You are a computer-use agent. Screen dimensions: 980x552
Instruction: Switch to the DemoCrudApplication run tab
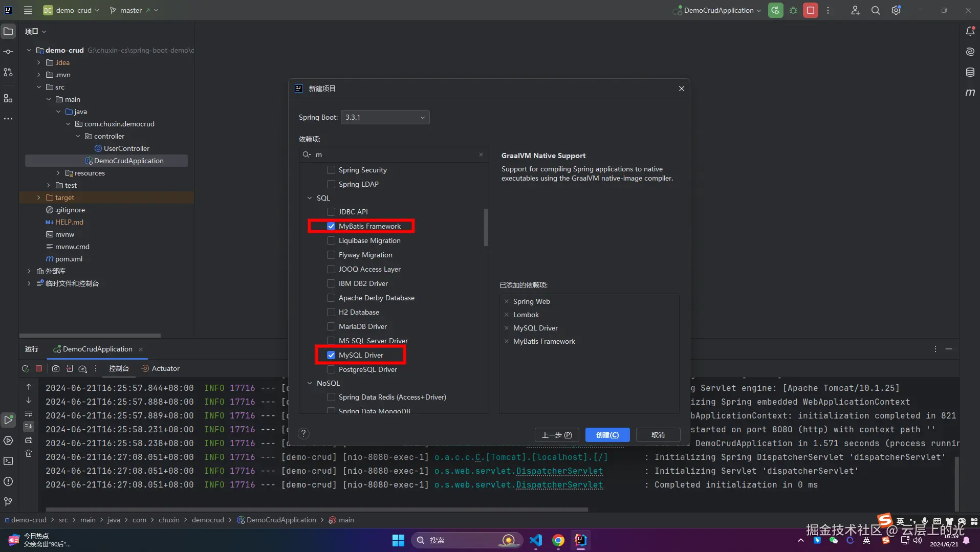click(97, 349)
